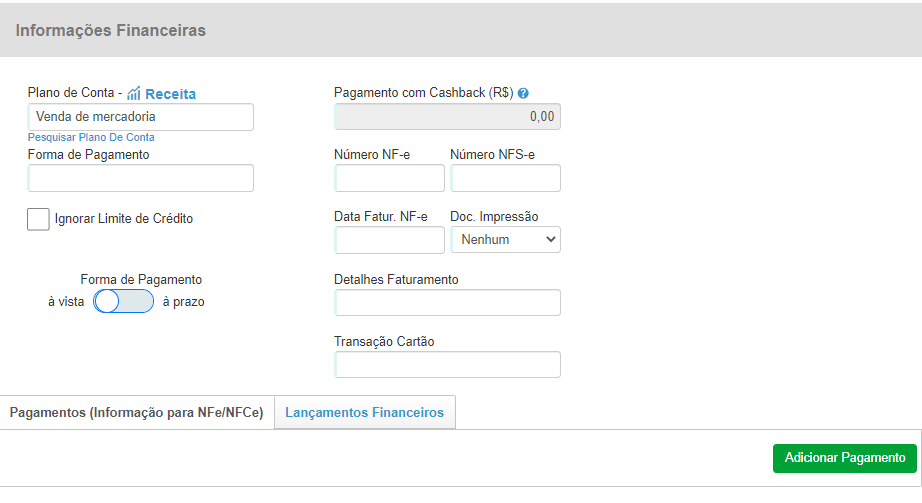Focus the Forma de Pagamento text field
Image resolution: width=922 pixels, height=503 pixels.
[x=141, y=178]
